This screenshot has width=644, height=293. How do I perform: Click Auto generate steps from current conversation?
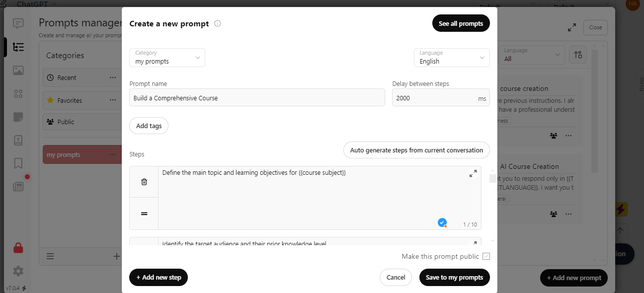click(x=416, y=150)
